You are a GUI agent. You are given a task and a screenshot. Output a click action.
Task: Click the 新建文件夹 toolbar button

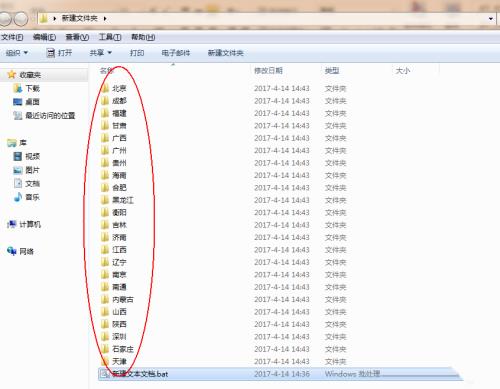pyautogui.click(x=226, y=53)
